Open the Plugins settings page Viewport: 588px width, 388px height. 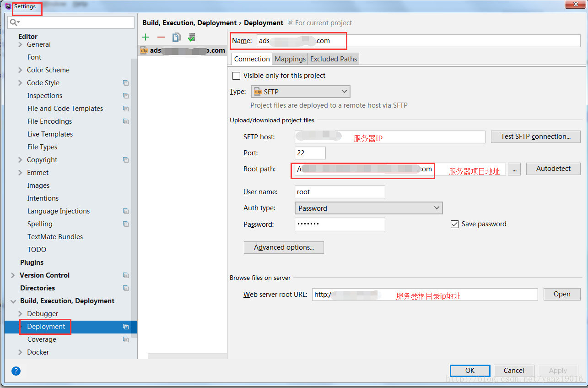(32, 262)
